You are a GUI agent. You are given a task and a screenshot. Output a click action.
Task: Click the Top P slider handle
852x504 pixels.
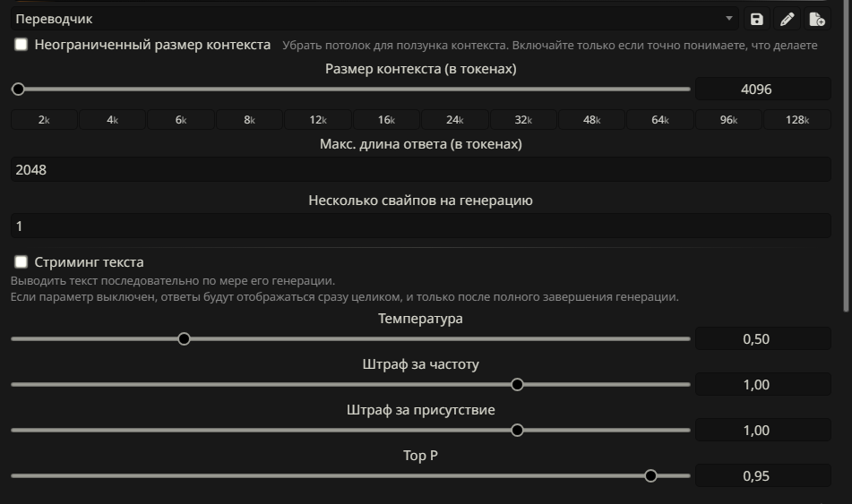click(x=650, y=475)
